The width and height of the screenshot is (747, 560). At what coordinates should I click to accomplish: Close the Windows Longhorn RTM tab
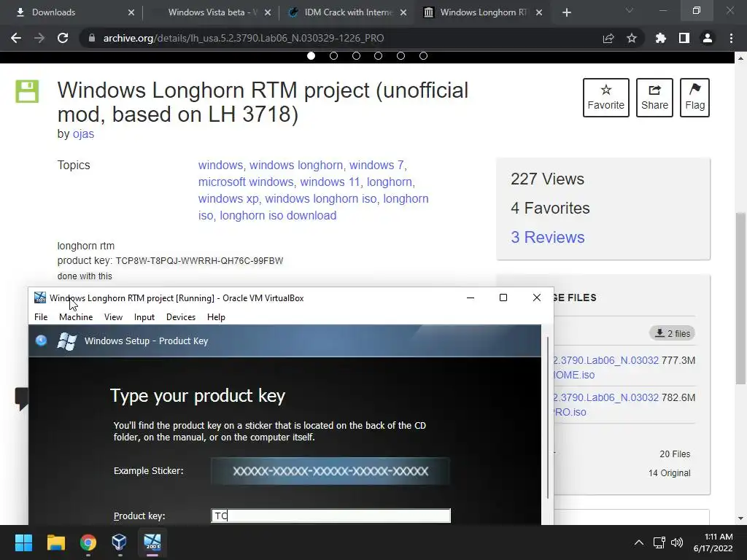(539, 12)
